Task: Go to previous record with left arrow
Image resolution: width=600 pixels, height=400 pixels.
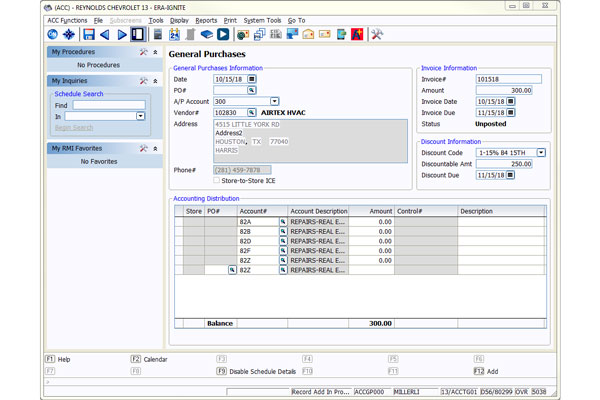Action: [x=105, y=35]
